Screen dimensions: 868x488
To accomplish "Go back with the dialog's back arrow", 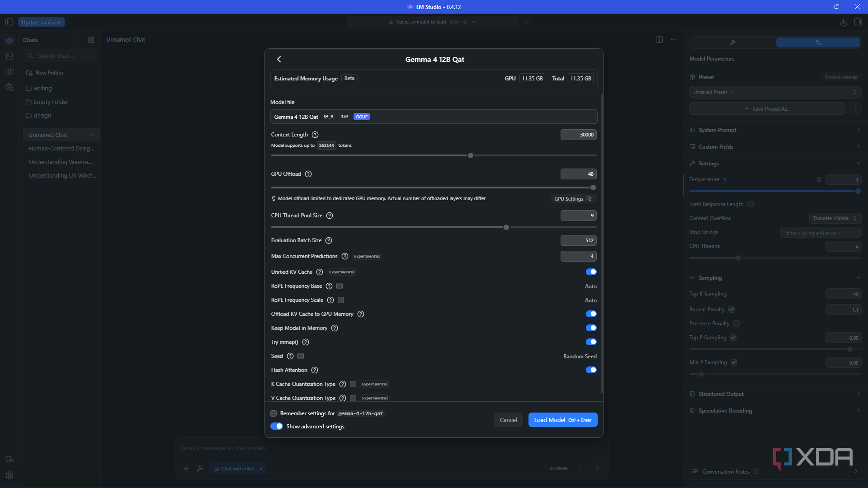I will 279,59.
